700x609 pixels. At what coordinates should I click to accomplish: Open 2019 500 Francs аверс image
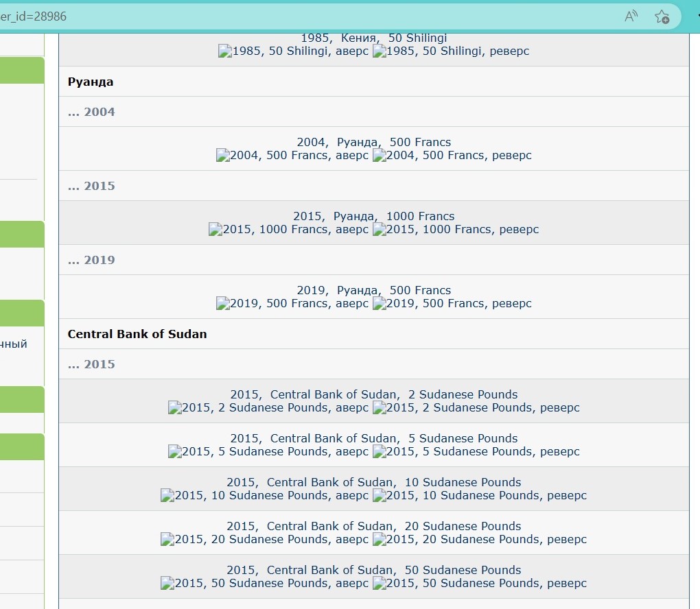point(292,304)
